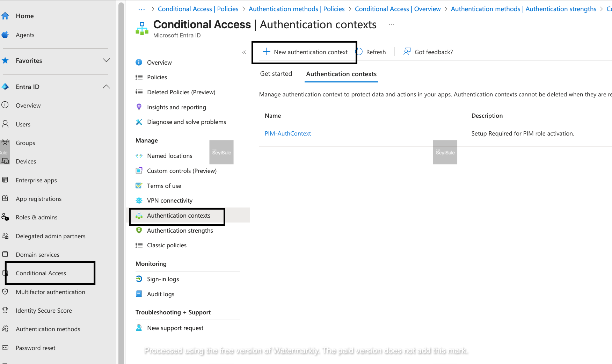Viewport: 612px width, 364px height.
Task: Open Deleted Policies (Preview) menu item
Action: [x=181, y=92]
